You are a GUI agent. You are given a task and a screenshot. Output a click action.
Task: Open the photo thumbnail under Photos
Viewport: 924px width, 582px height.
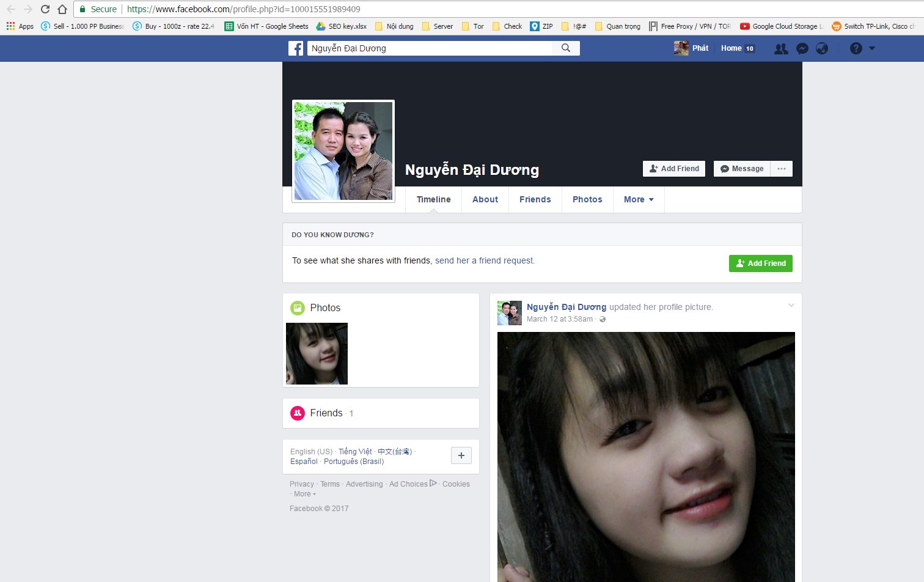click(317, 353)
